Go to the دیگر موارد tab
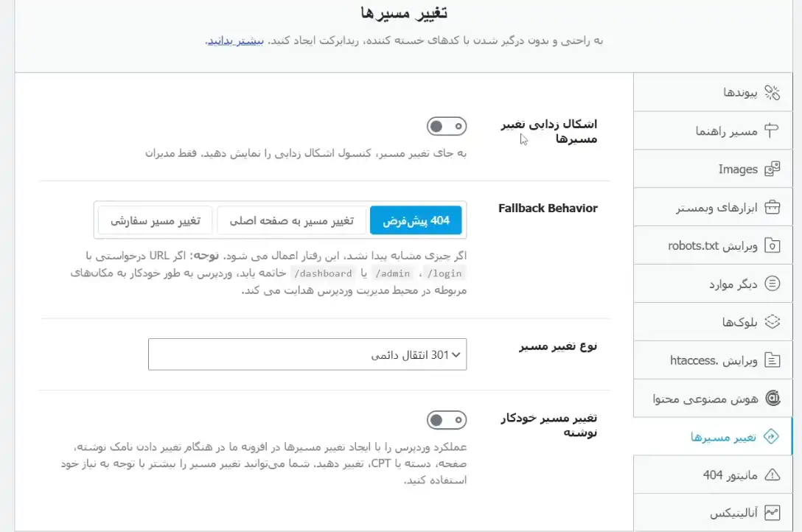 (x=713, y=284)
